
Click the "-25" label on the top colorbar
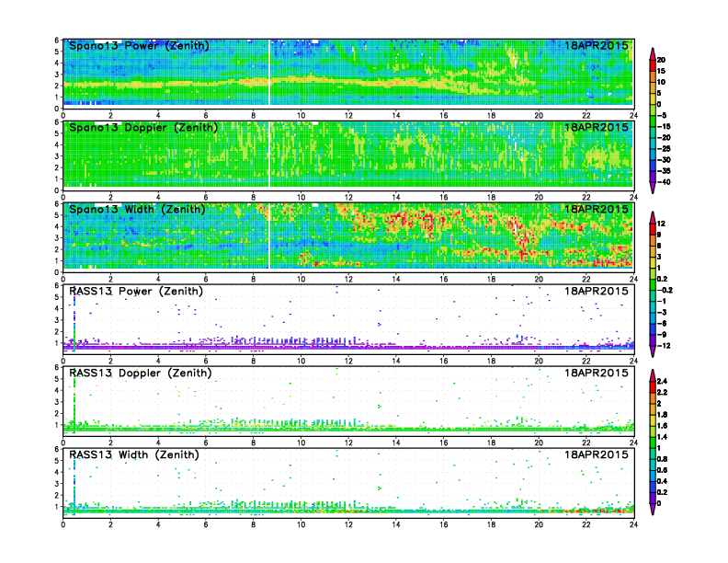tap(664, 149)
